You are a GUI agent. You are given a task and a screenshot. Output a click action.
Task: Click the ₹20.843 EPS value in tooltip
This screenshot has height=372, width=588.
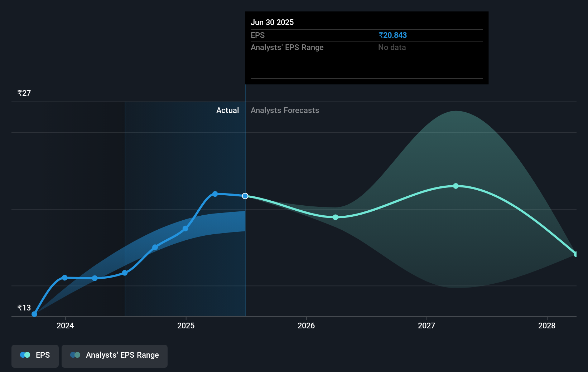tap(392, 35)
